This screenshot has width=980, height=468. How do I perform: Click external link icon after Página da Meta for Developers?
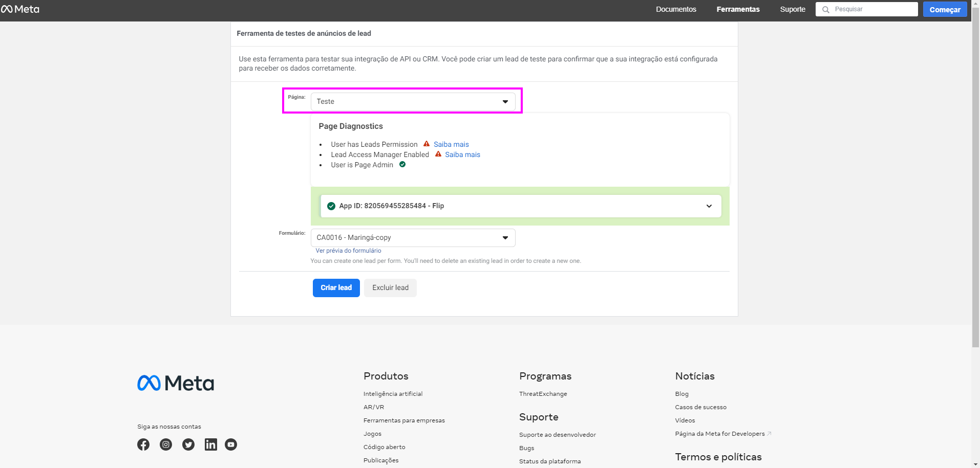tap(769, 434)
